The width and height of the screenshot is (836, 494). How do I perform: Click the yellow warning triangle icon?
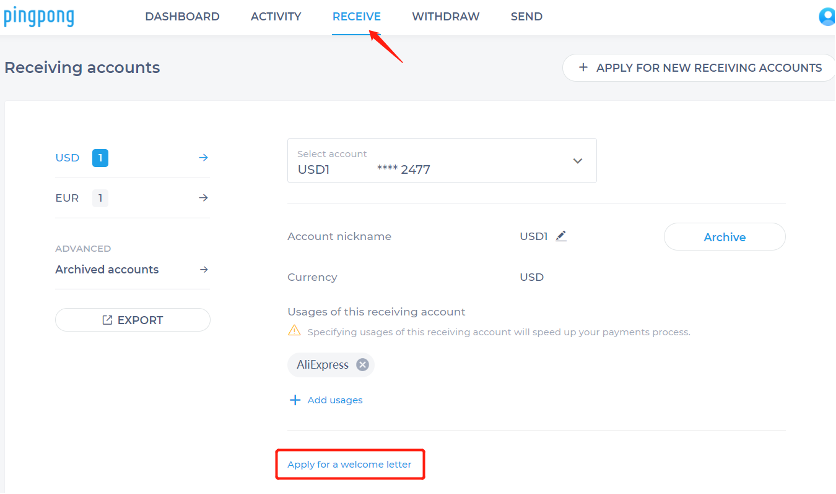click(x=294, y=331)
